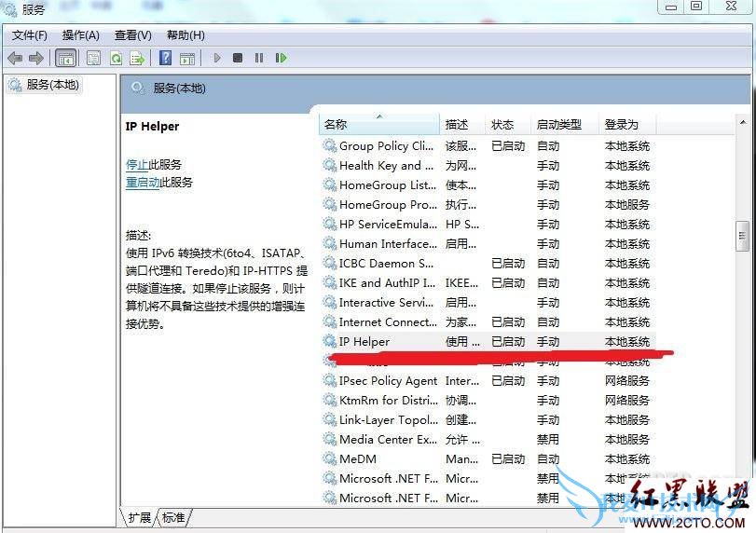
Task: Click 网络服务 logon of KtmRm row
Action: [627, 401]
